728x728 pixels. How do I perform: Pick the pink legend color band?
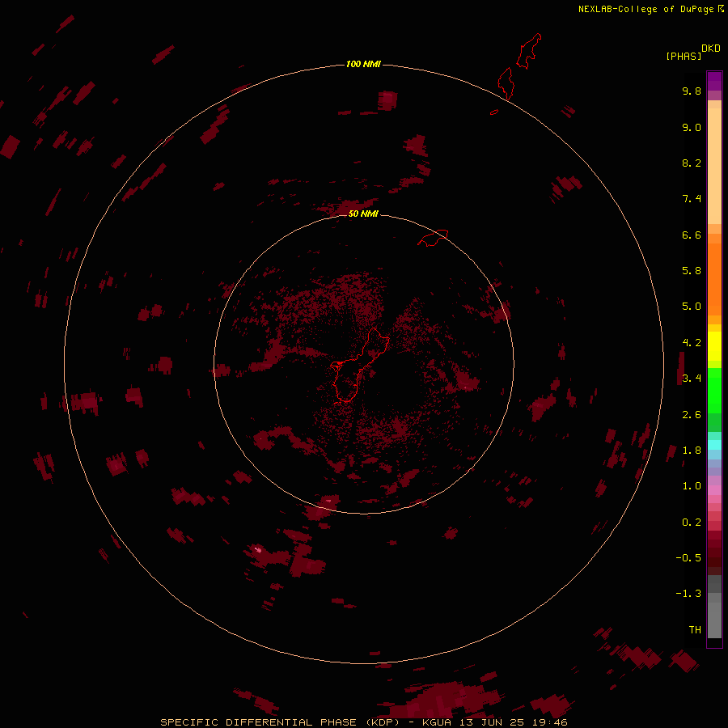[x=714, y=490]
